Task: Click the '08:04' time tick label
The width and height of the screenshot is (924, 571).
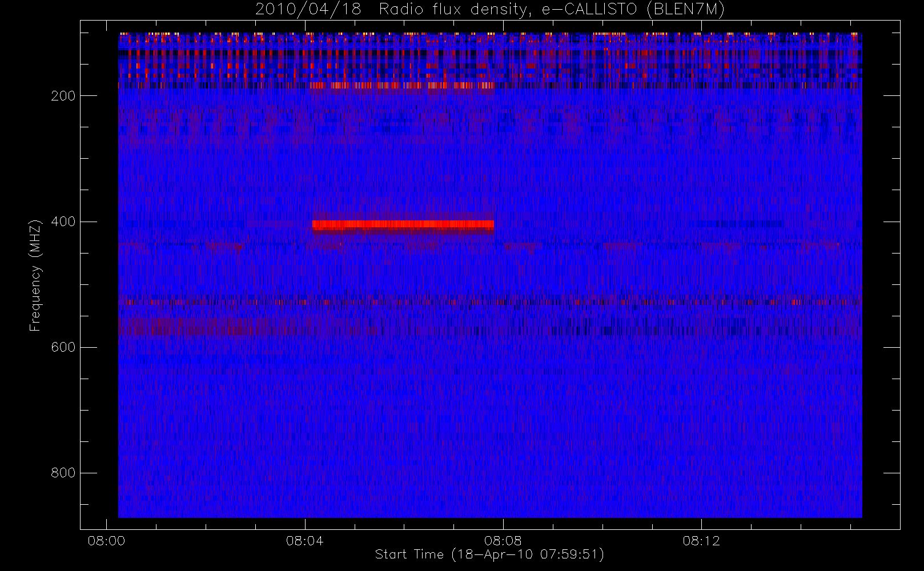Action: tap(304, 540)
